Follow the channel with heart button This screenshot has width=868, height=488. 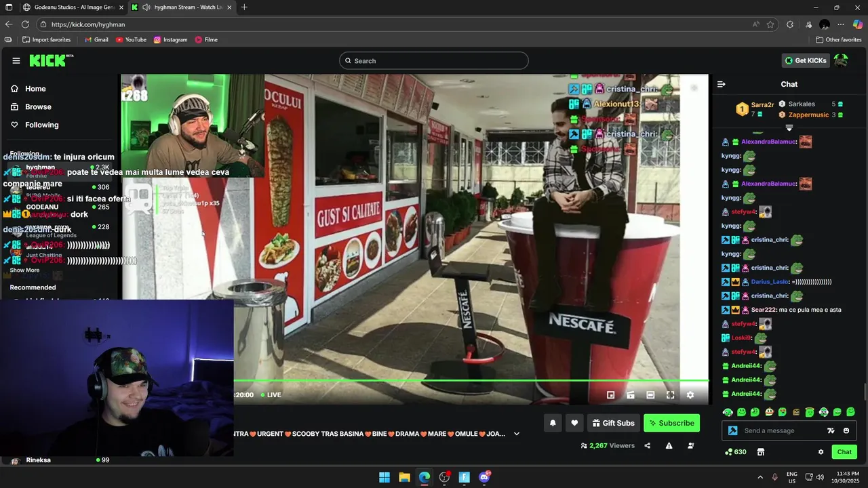click(x=574, y=423)
